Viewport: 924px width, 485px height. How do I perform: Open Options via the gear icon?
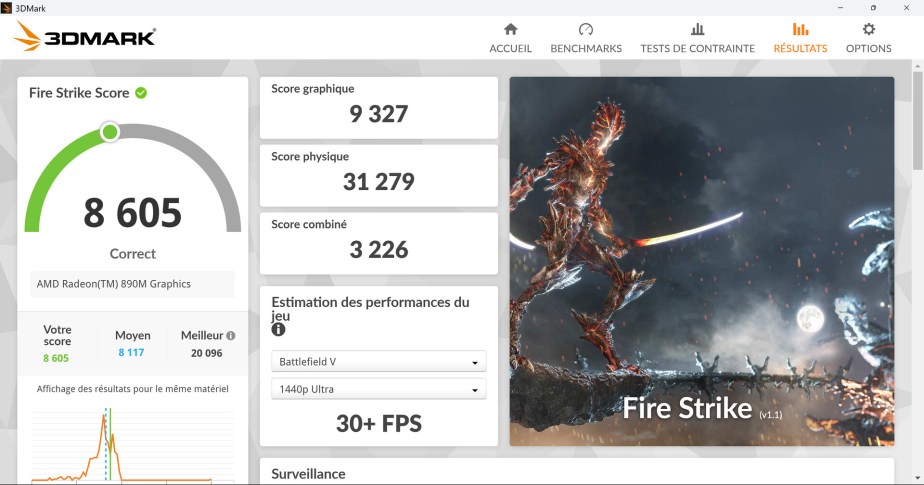[868, 29]
